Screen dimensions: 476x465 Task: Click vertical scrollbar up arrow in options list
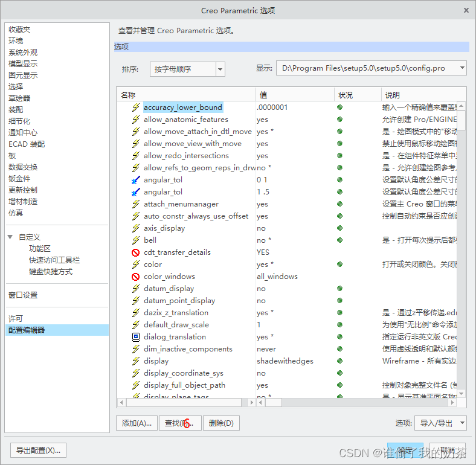coord(461,106)
